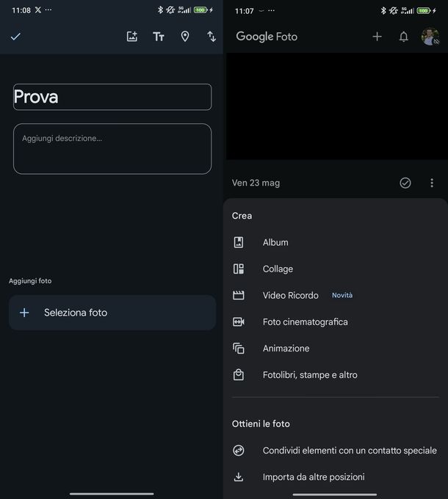448x499 pixels.
Task: Tap the Bluetooth icon in left status bar
Action: point(160,10)
